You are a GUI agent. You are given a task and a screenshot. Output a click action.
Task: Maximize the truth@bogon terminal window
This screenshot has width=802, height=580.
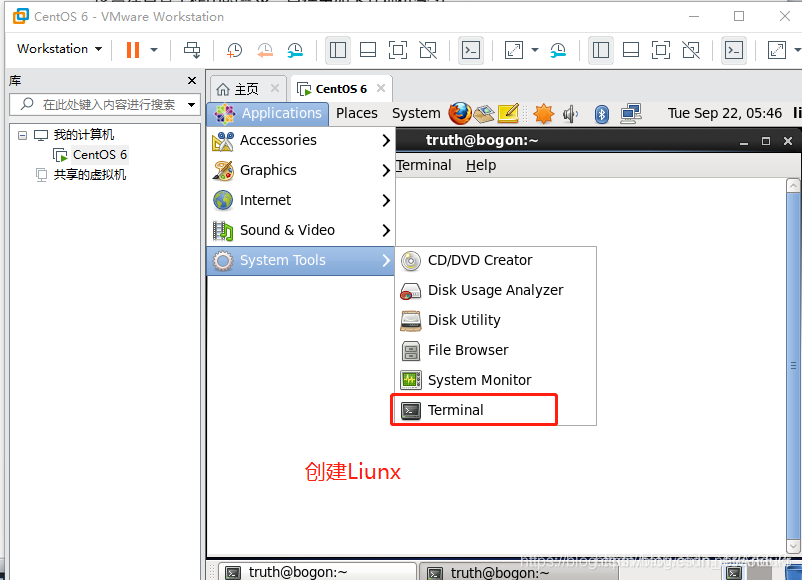point(766,141)
